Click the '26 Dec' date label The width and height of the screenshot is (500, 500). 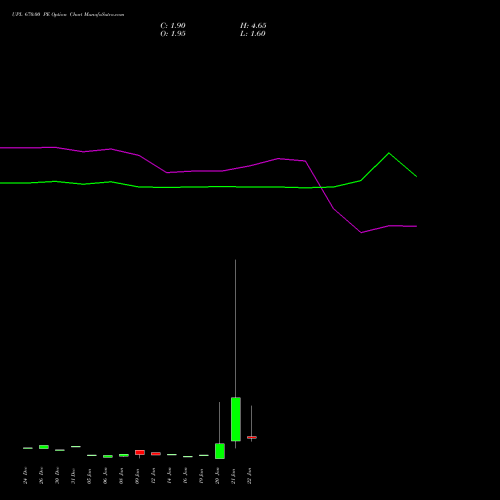pos(42,476)
